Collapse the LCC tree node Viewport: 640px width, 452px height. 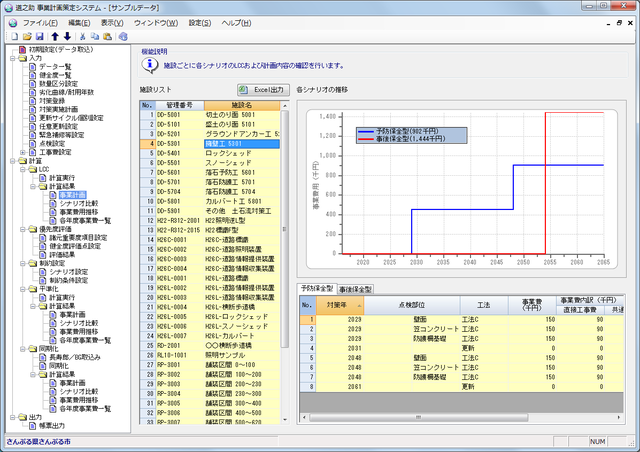[20, 169]
